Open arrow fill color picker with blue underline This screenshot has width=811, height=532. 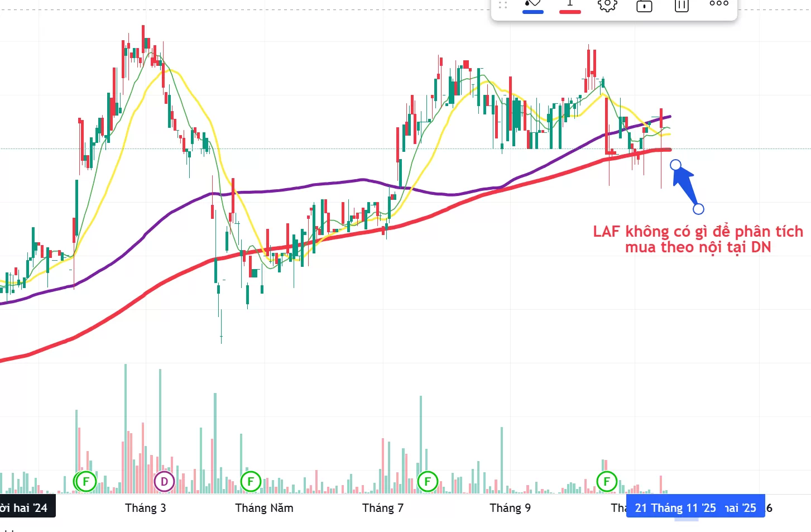pyautogui.click(x=532, y=4)
